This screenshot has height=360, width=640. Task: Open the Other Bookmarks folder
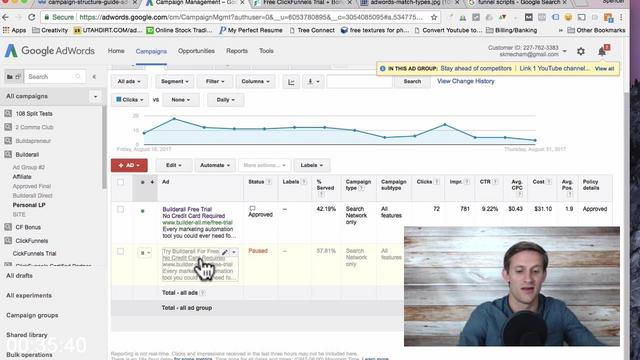click(596, 30)
